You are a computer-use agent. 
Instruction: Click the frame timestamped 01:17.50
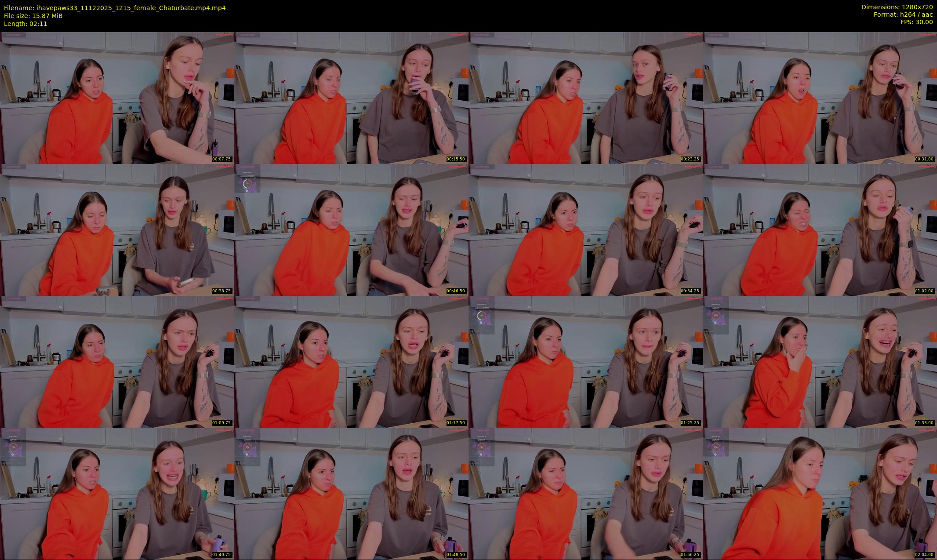[x=351, y=361]
